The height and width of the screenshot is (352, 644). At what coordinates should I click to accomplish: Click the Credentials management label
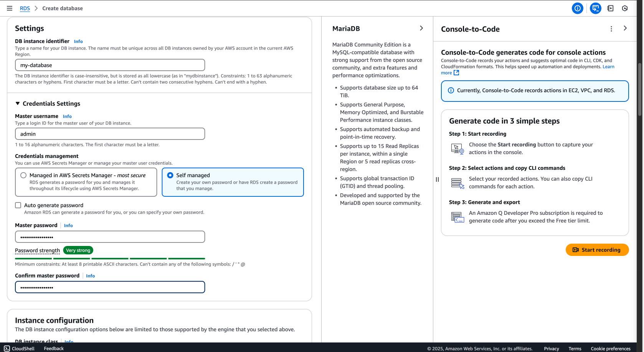(46, 156)
